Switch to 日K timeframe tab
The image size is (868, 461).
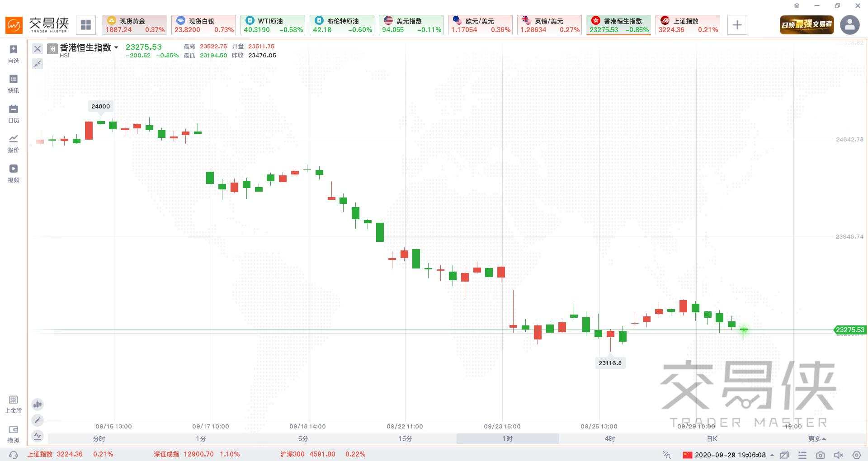pos(712,439)
